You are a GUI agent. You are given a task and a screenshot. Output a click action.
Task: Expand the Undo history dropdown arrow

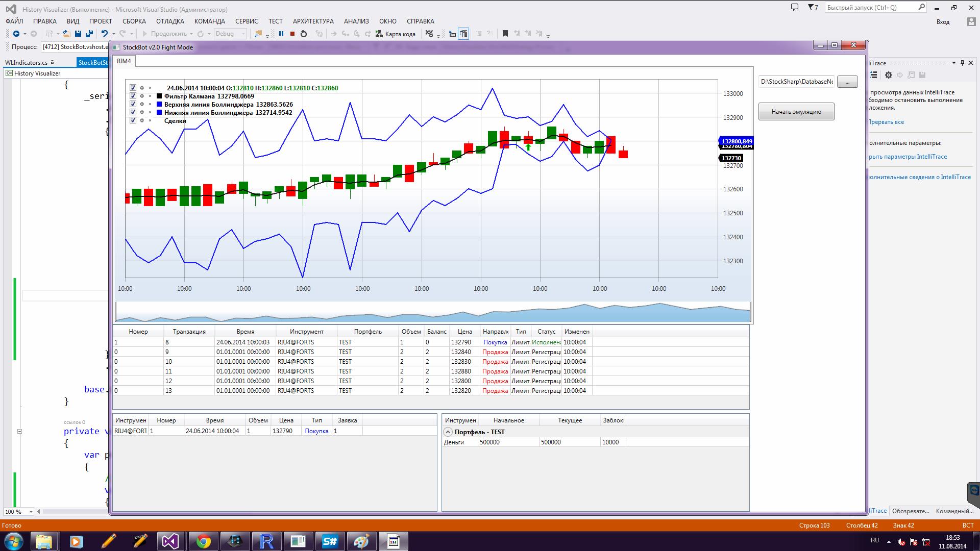[113, 34]
